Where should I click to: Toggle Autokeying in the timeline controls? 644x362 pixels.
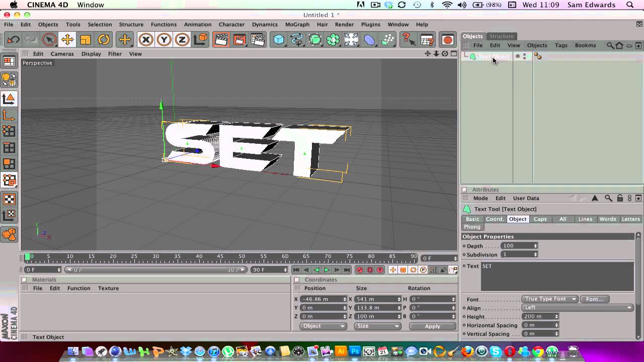pos(370,270)
